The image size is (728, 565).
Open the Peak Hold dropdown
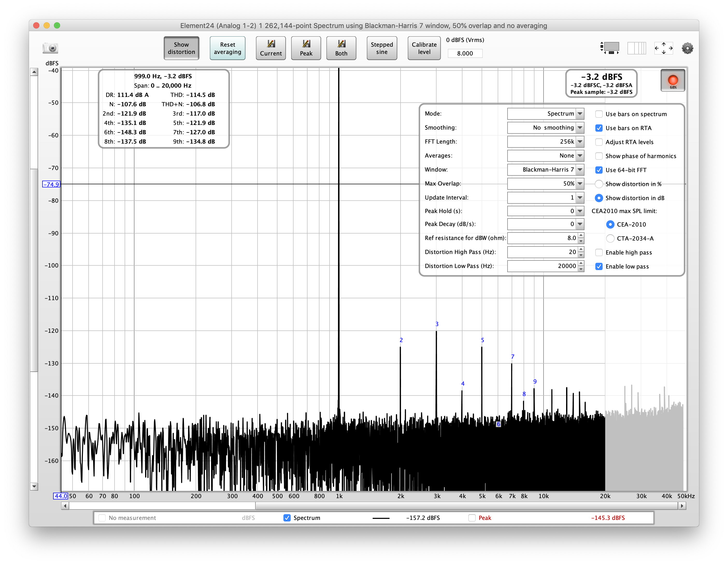click(545, 211)
